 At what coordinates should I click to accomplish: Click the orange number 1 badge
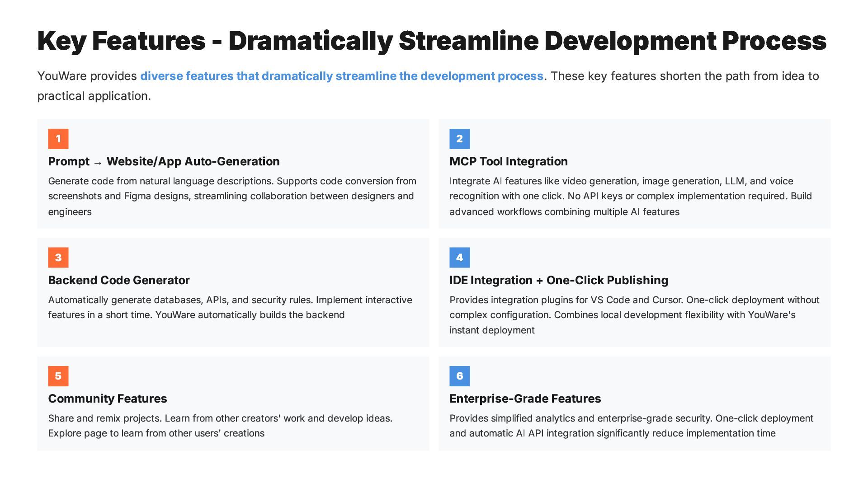[58, 139]
